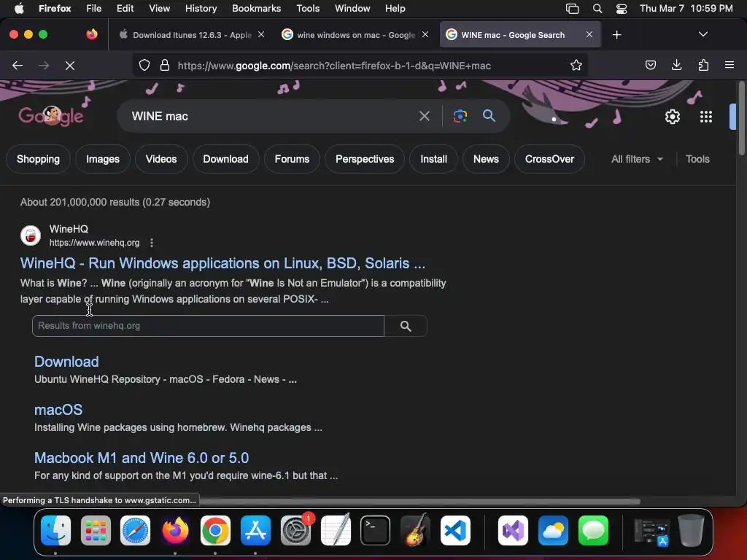Apply the News filter chip
747x560 pixels.
tap(486, 159)
